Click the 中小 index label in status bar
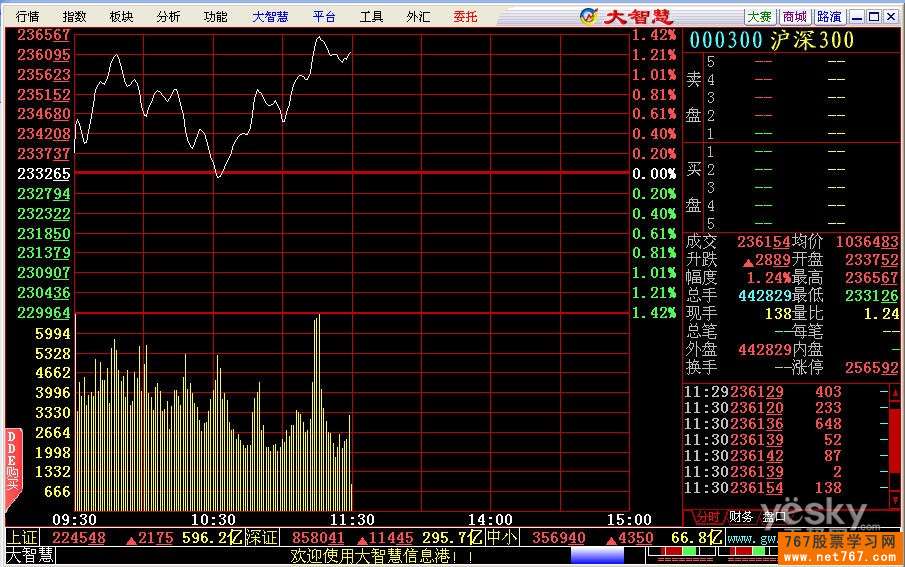Viewport: 905px width, 567px height. pyautogui.click(x=501, y=538)
